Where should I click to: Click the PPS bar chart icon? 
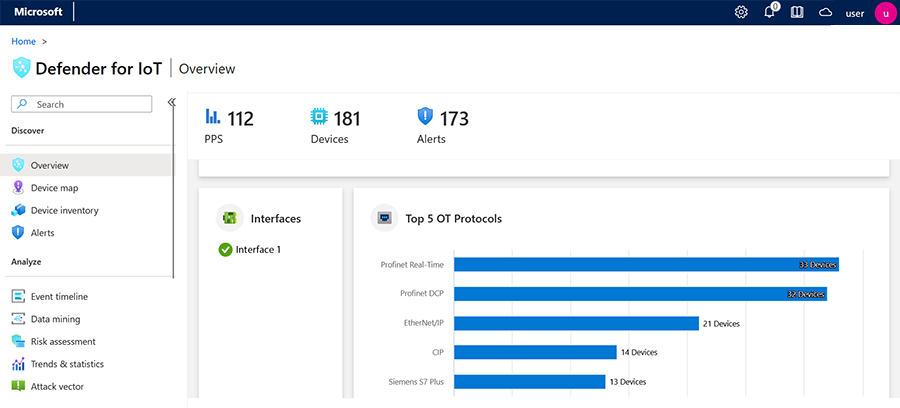pyautogui.click(x=213, y=116)
